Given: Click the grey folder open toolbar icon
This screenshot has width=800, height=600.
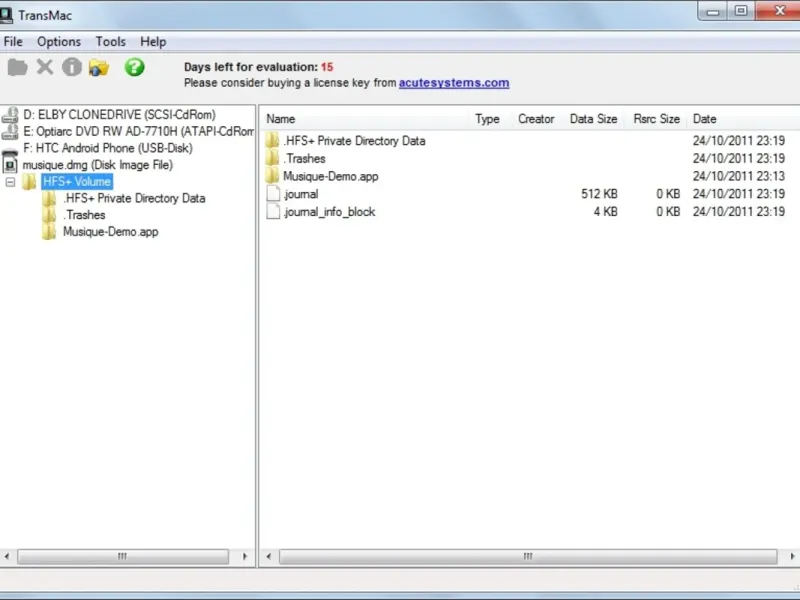Looking at the screenshot, I should [x=17, y=67].
